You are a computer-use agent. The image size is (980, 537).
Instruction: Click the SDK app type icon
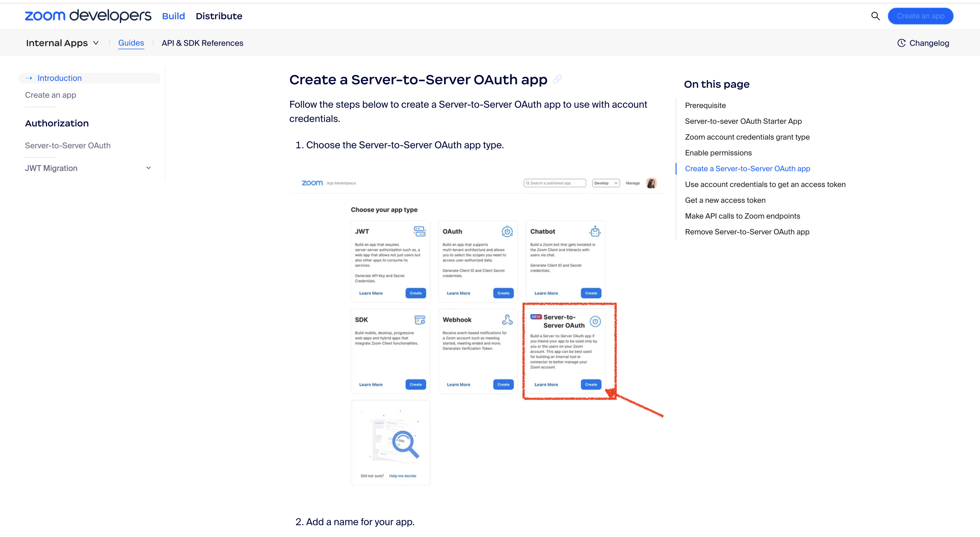(420, 320)
